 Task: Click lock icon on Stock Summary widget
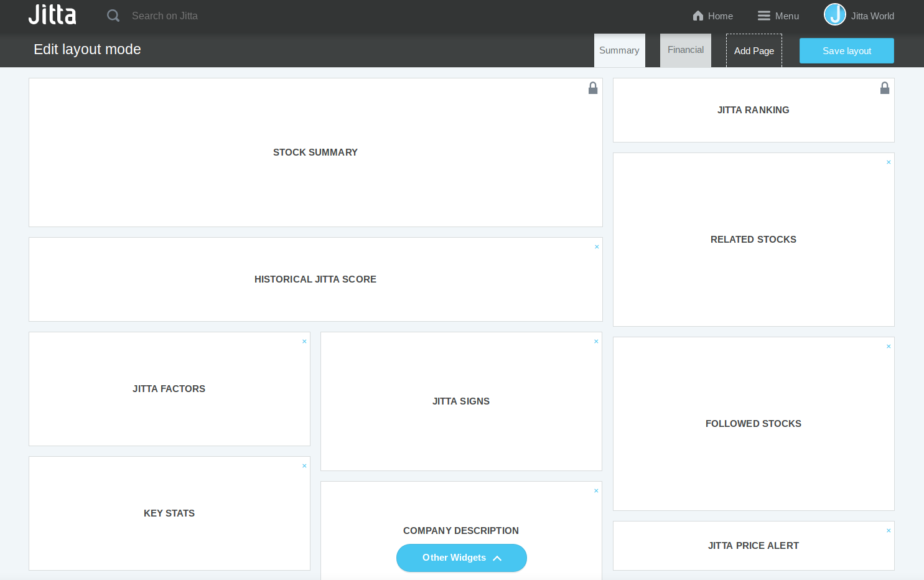(x=593, y=88)
